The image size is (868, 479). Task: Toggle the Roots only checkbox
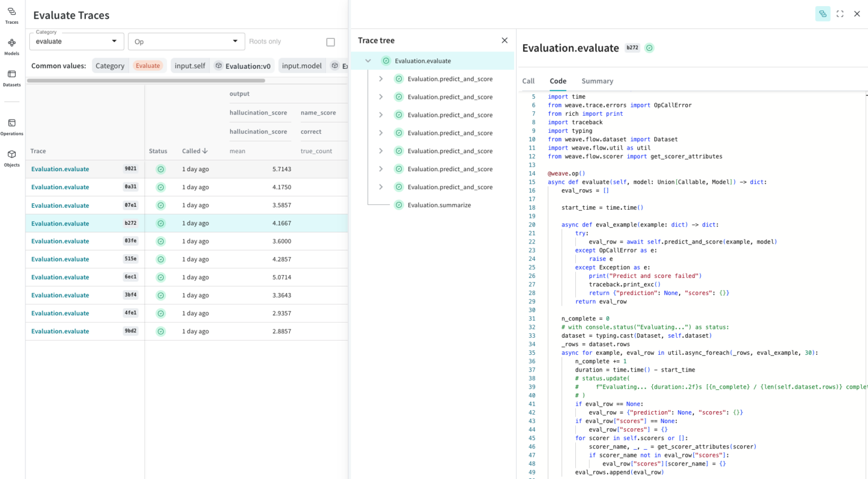[331, 42]
